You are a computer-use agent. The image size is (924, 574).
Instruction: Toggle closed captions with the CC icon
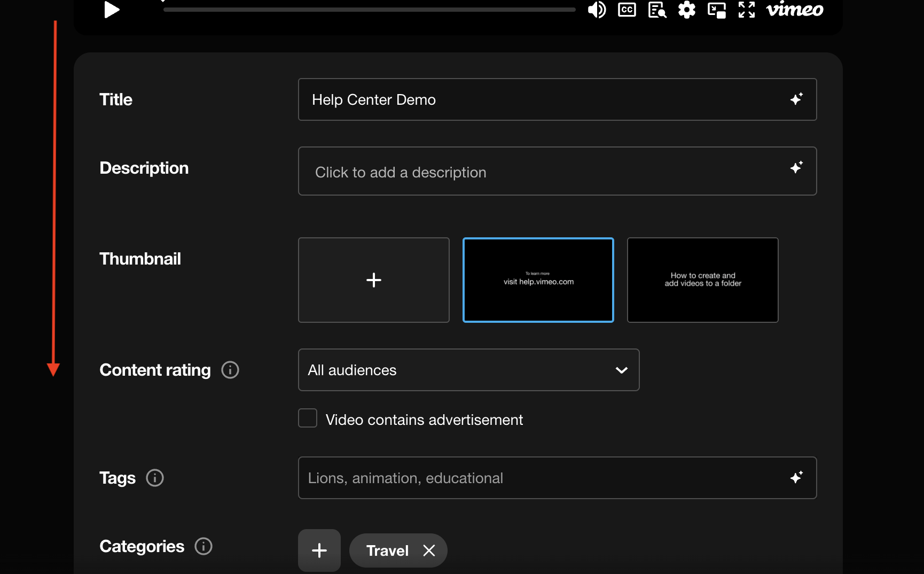click(627, 10)
